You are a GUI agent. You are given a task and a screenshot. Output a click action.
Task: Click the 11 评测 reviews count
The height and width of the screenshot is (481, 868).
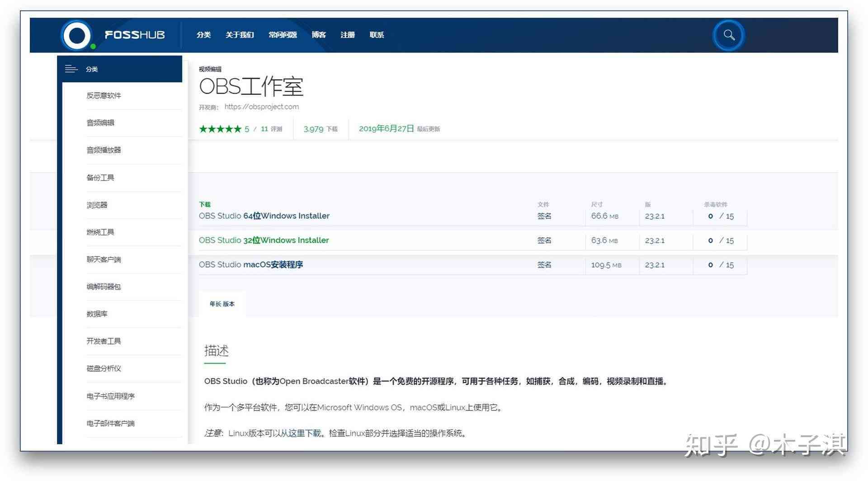(271, 129)
